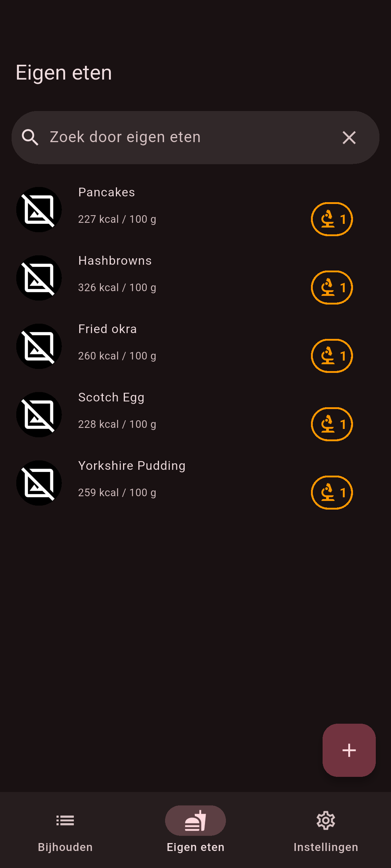The width and height of the screenshot is (391, 868).
Task: Select the Eigen eten bottom tab
Action: click(195, 829)
